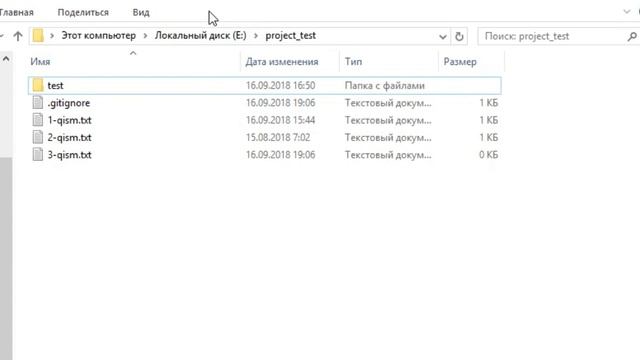The width and height of the screenshot is (640, 360).
Task: Expand the chevron after Этот компьютер
Action: click(145, 36)
